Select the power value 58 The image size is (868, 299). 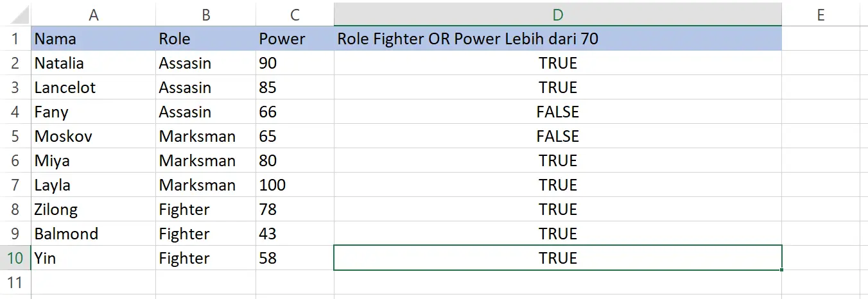click(x=295, y=258)
